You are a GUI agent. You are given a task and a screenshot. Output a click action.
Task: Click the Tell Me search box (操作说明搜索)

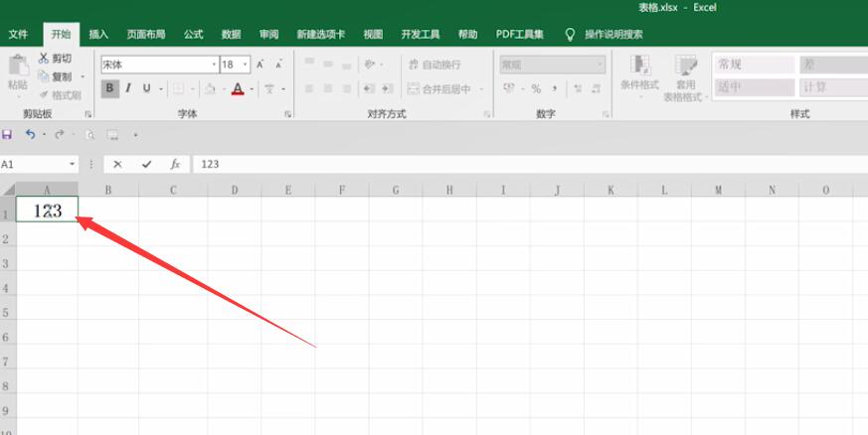(x=613, y=35)
